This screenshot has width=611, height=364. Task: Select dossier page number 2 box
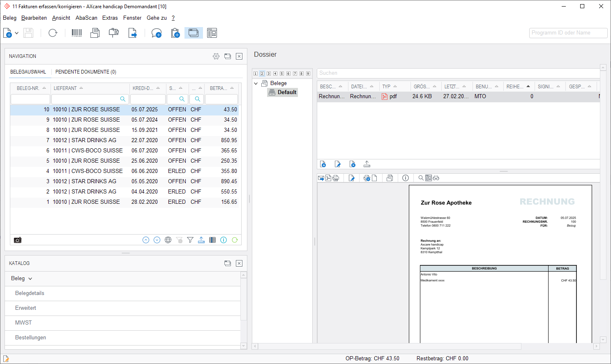[x=262, y=74]
